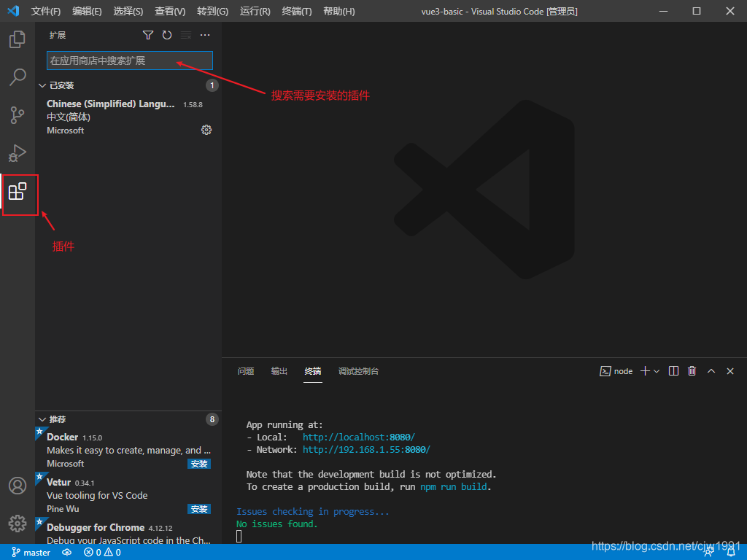Open the 转到(G) menu
This screenshot has height=560, width=747.
click(212, 12)
